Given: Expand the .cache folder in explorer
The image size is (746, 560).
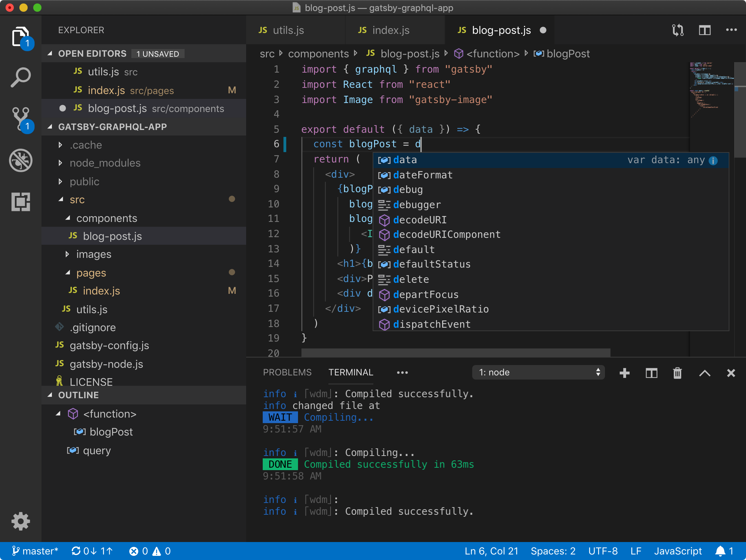Looking at the screenshot, I should (61, 145).
